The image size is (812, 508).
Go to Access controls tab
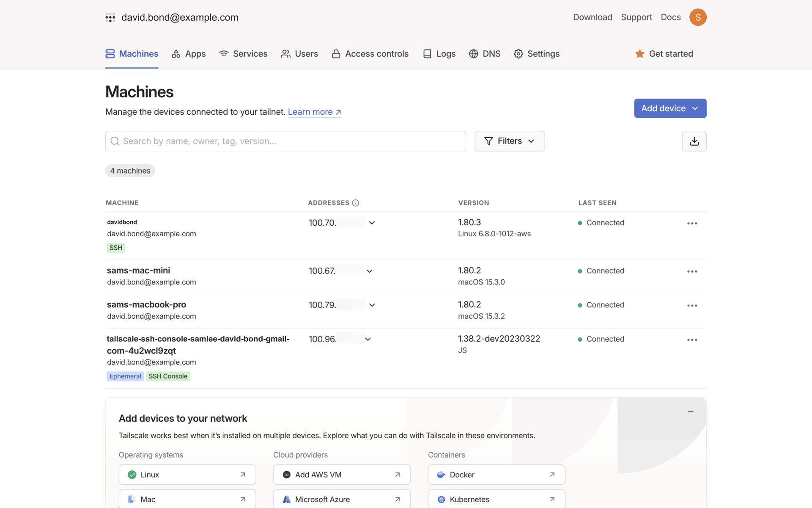pyautogui.click(x=370, y=54)
